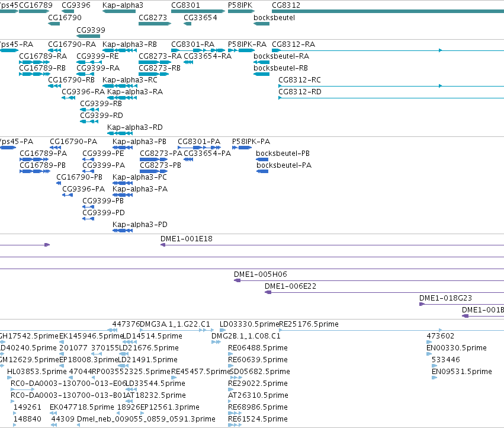
Task: Click the CG33654-RA transcript label
Action: coord(208,56)
